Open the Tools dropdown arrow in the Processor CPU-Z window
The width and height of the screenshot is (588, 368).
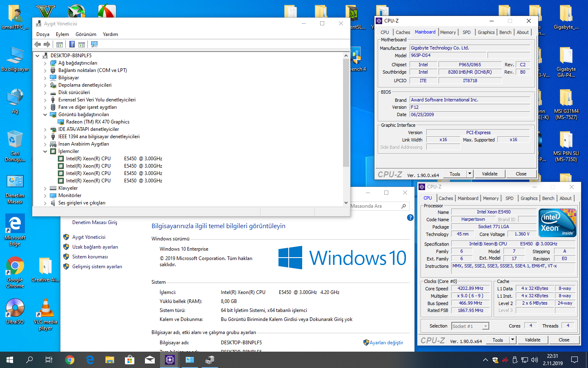(512, 340)
